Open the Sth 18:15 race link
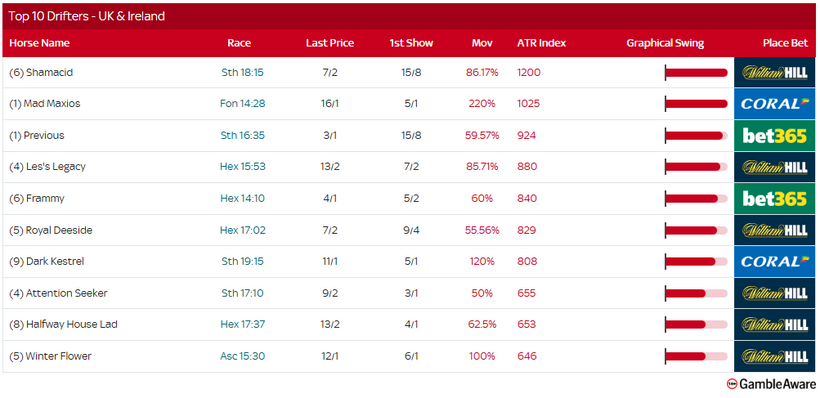Screen dimensions: 820x398 pyautogui.click(x=242, y=73)
